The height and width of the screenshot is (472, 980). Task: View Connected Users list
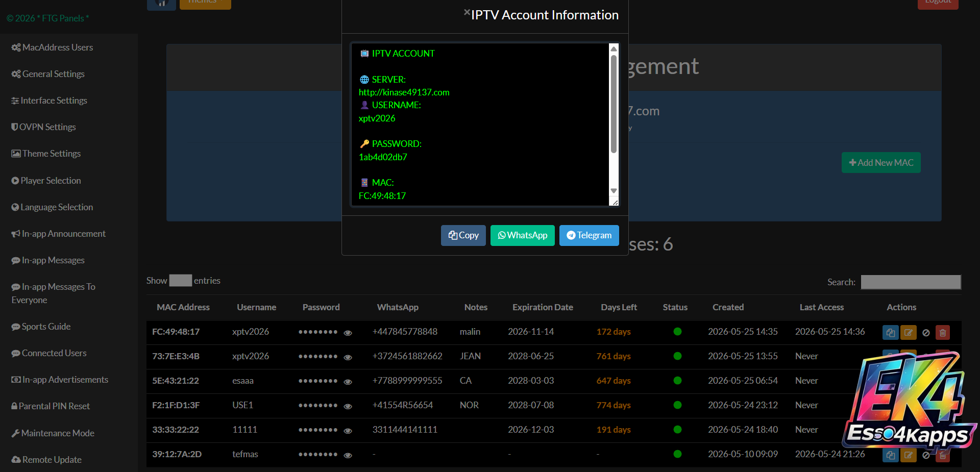click(49, 353)
